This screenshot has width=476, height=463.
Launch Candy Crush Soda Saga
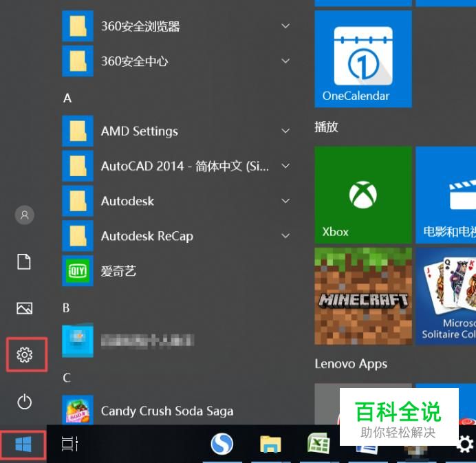(x=176, y=410)
